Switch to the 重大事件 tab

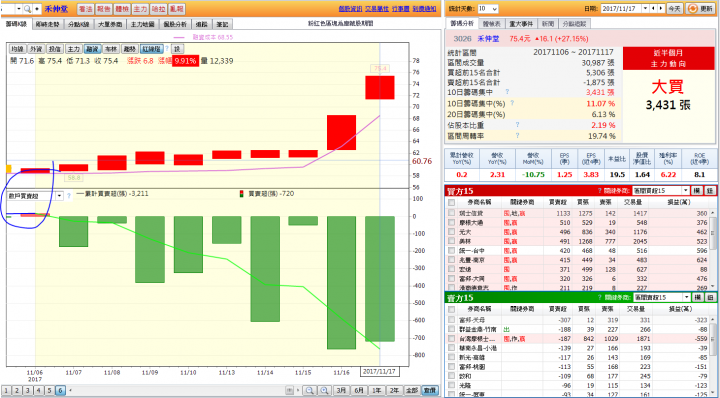coord(521,24)
